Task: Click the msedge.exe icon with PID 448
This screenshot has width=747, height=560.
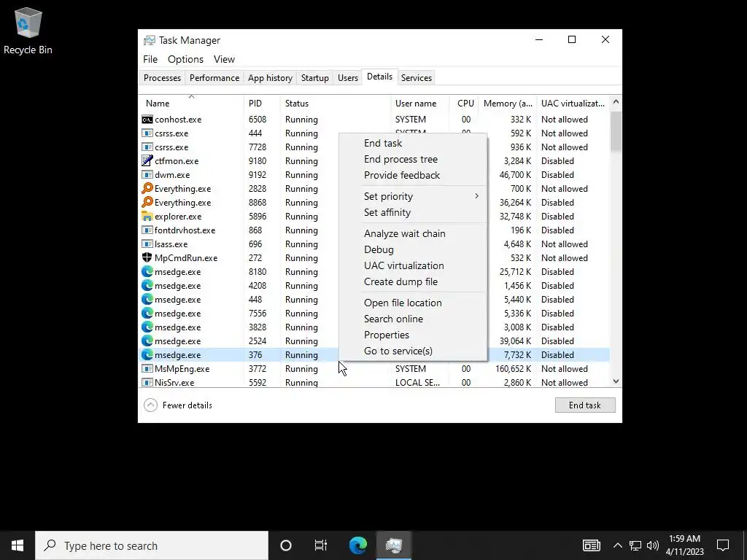Action: point(147,299)
